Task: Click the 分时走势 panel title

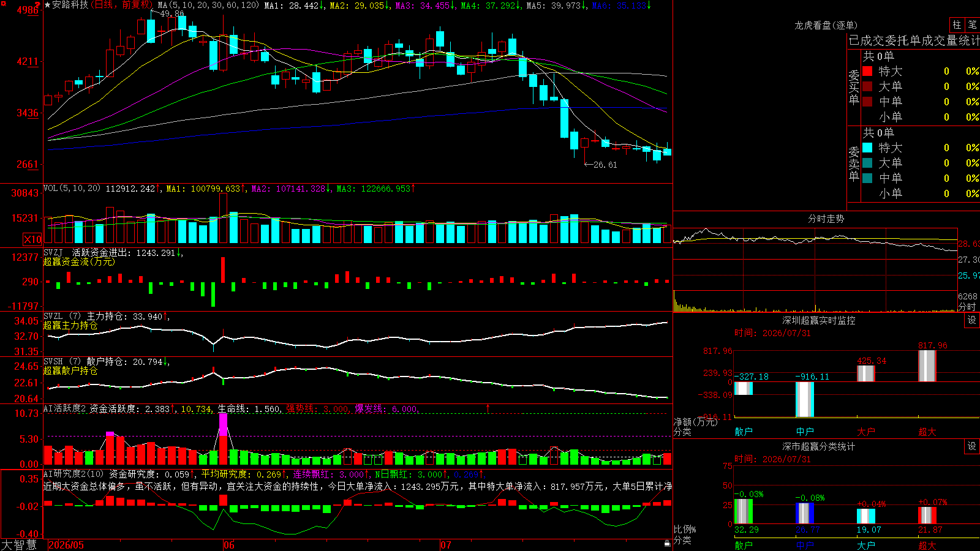Action: click(826, 219)
